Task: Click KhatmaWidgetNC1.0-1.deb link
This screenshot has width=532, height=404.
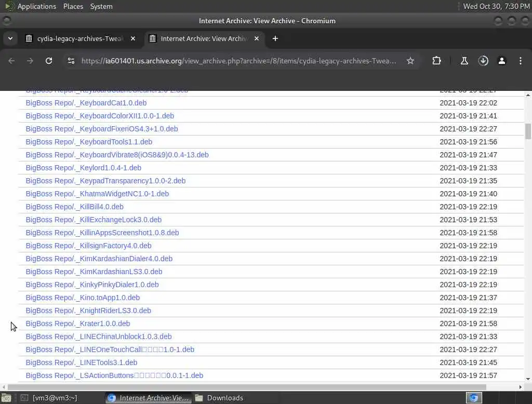Action: (x=97, y=194)
